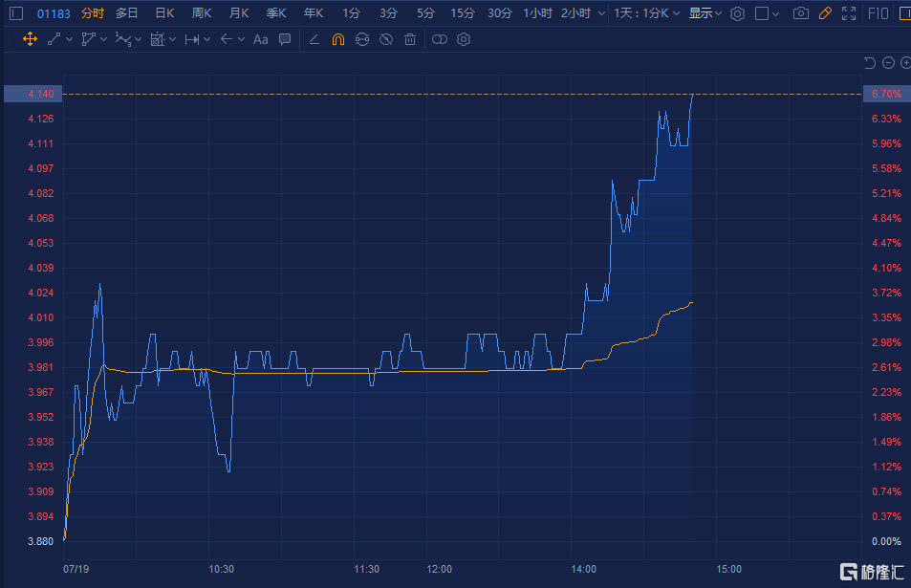
Task: Select the text annotation Aa tool
Action: (x=260, y=39)
